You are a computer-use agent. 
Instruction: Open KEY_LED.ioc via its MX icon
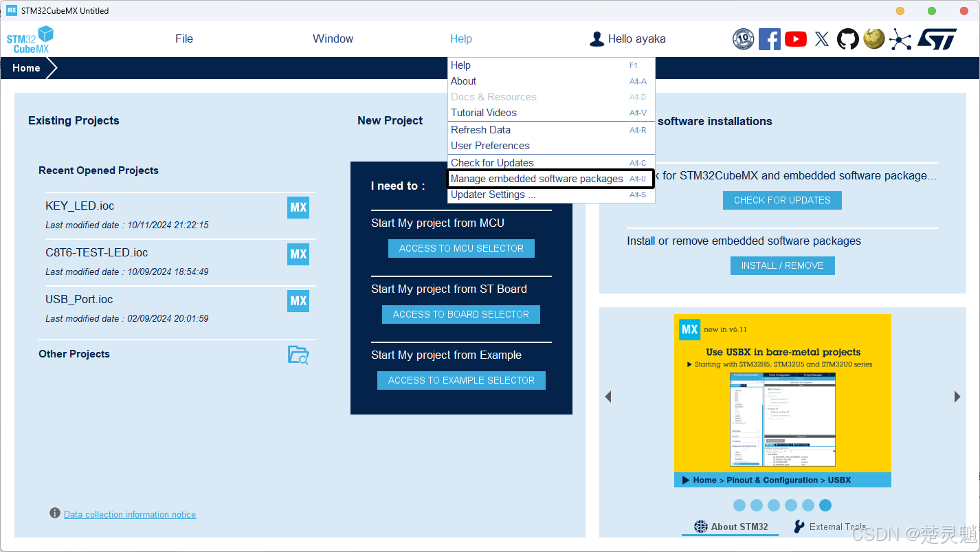coord(298,208)
